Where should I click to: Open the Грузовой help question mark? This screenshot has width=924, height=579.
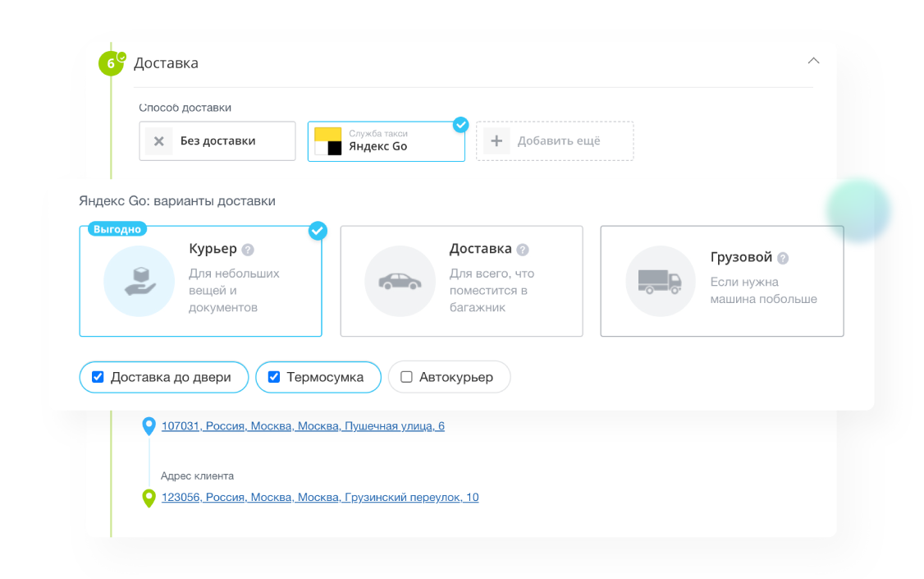[x=783, y=258]
